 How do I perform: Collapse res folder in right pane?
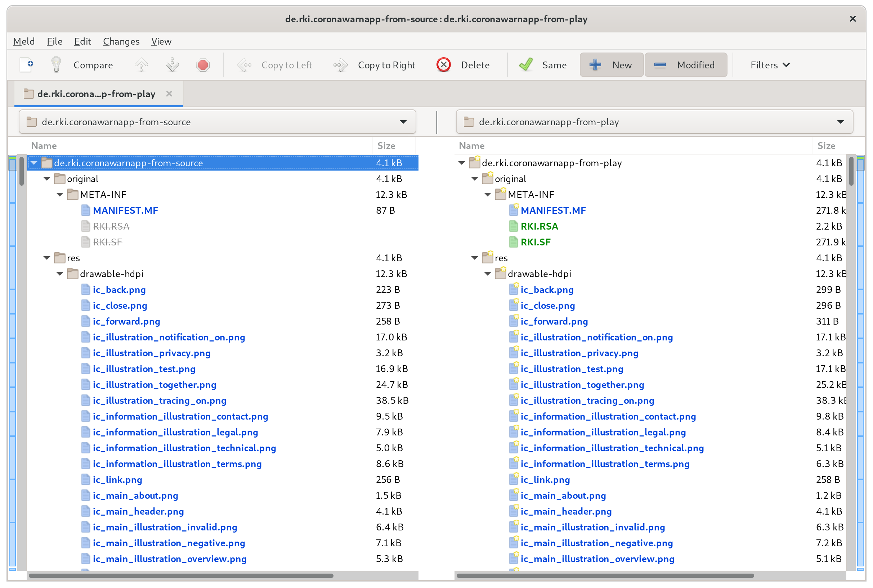click(x=475, y=258)
